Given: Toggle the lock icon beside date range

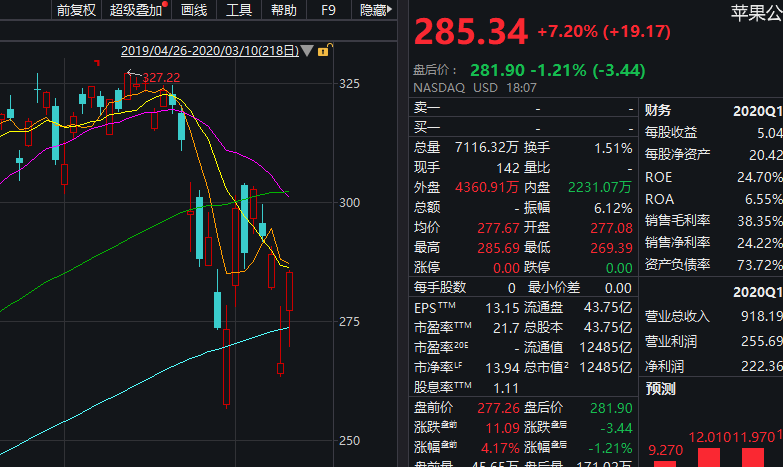Looking at the screenshot, I should [325, 50].
